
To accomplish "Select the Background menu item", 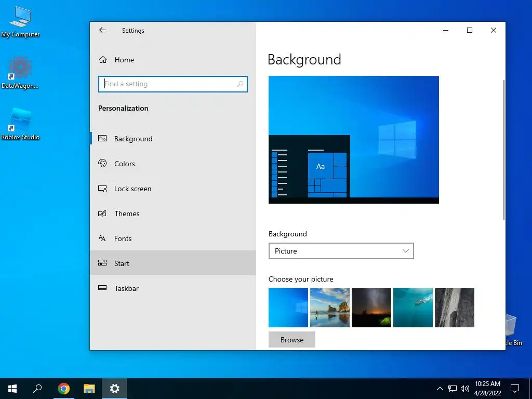I will coord(173,138).
